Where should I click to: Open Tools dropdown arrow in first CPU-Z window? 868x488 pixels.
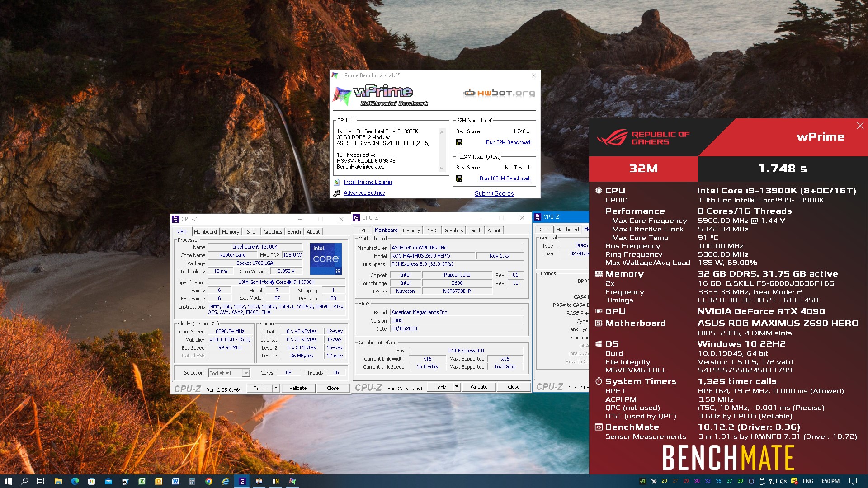(x=276, y=388)
